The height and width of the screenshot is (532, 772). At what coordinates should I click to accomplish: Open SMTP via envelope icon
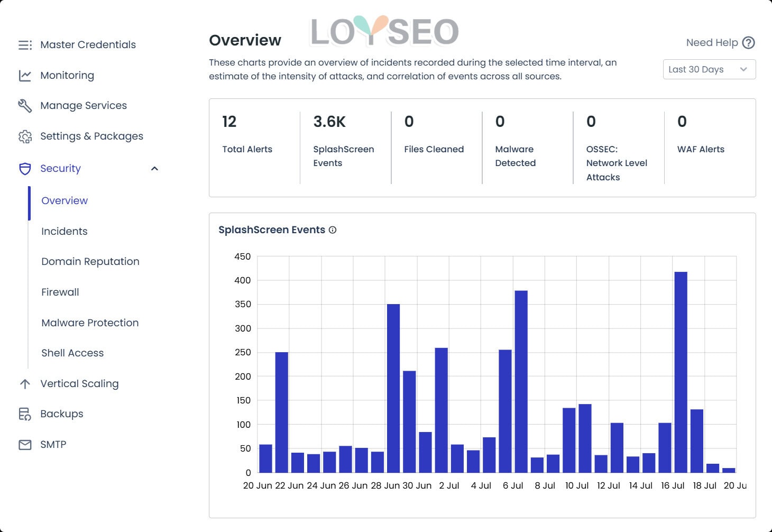tap(25, 444)
